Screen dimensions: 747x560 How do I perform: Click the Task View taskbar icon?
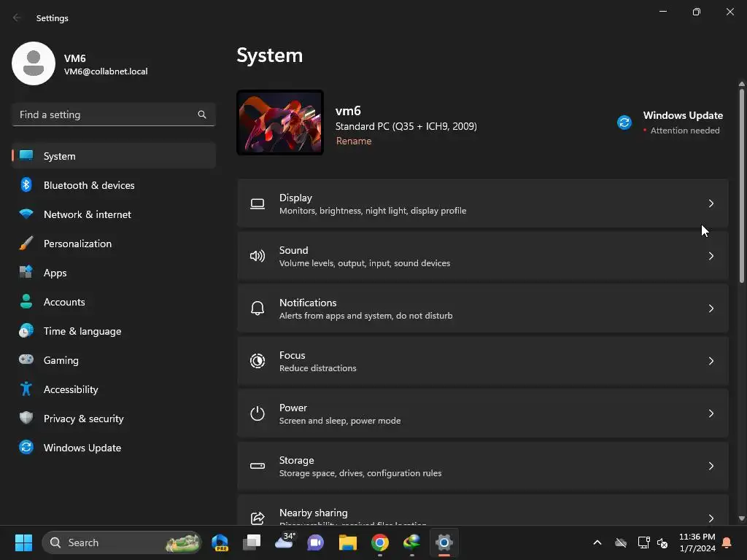252,542
